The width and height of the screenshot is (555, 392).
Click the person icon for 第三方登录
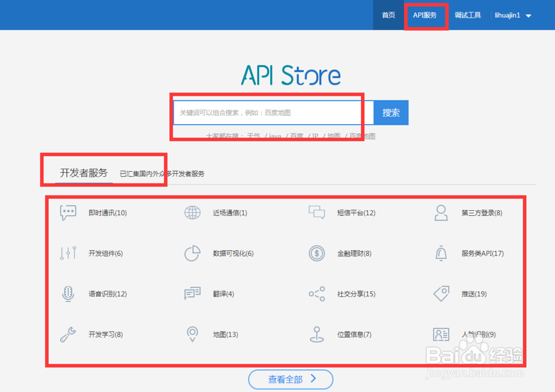pyautogui.click(x=441, y=213)
